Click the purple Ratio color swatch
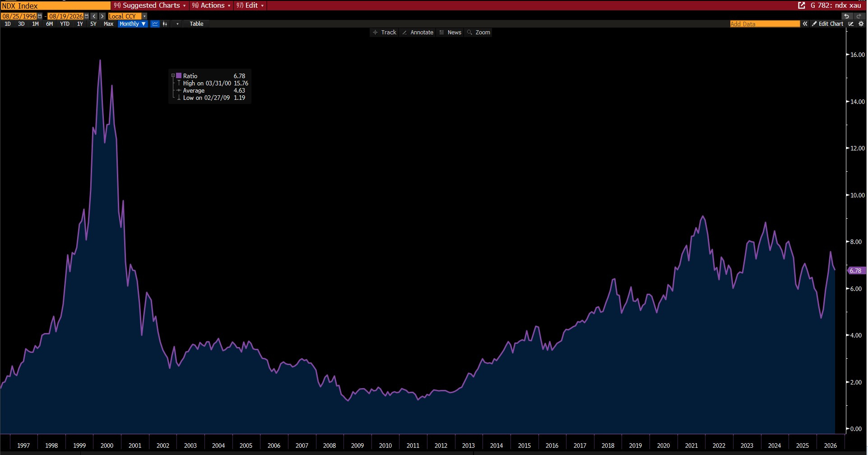The width and height of the screenshot is (868, 455). click(179, 76)
